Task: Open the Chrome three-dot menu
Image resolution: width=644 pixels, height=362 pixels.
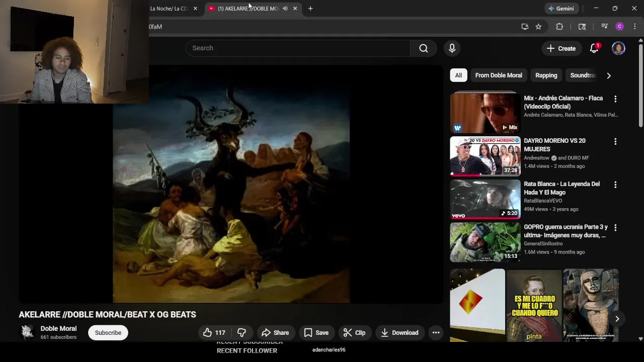Action: point(635,27)
